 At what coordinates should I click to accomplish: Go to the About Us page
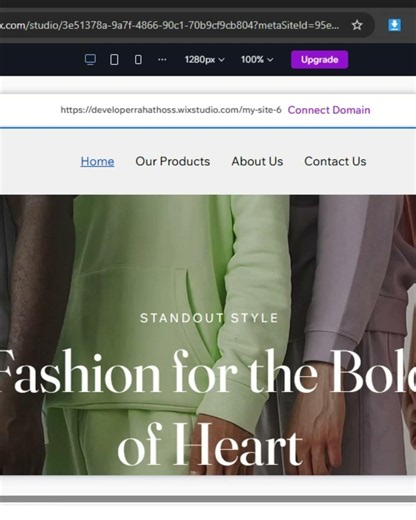click(257, 161)
